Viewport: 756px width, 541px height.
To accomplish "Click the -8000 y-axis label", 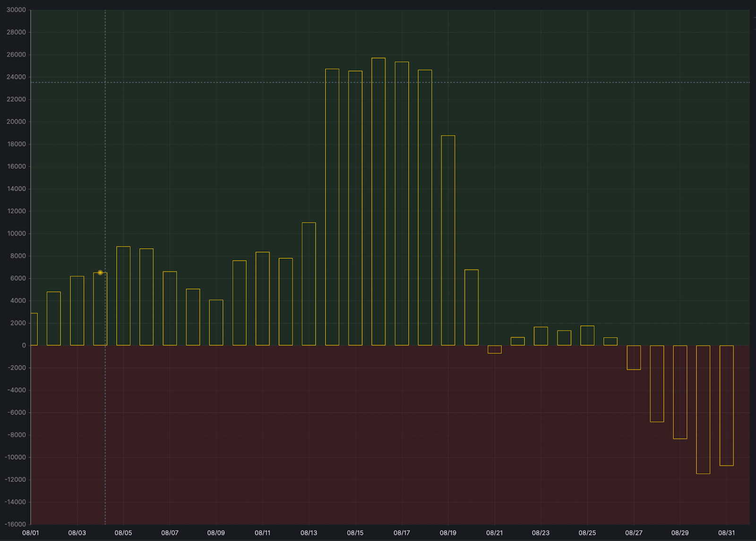I will click(x=16, y=435).
